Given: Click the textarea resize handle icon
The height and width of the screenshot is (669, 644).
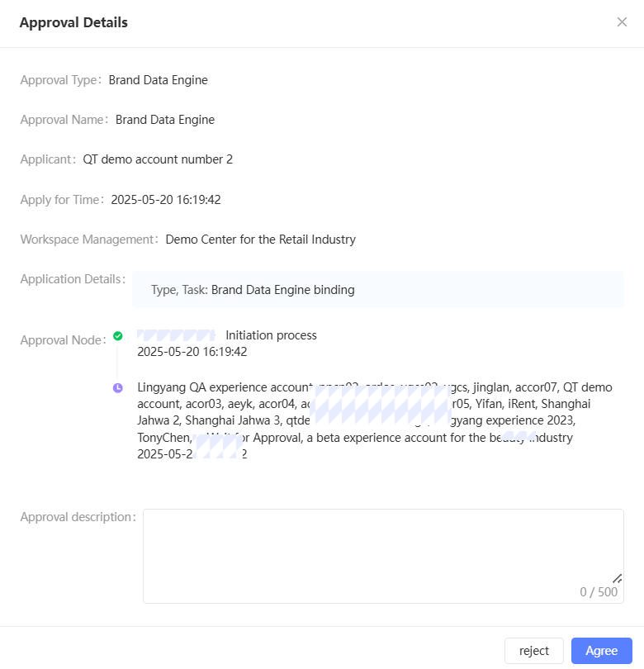Looking at the screenshot, I should pyautogui.click(x=617, y=578).
